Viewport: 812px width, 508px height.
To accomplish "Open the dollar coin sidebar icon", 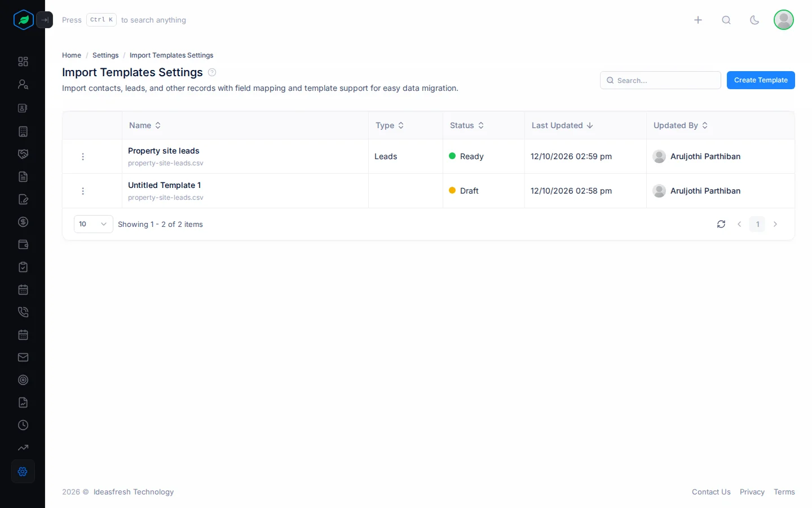I will coord(23,222).
